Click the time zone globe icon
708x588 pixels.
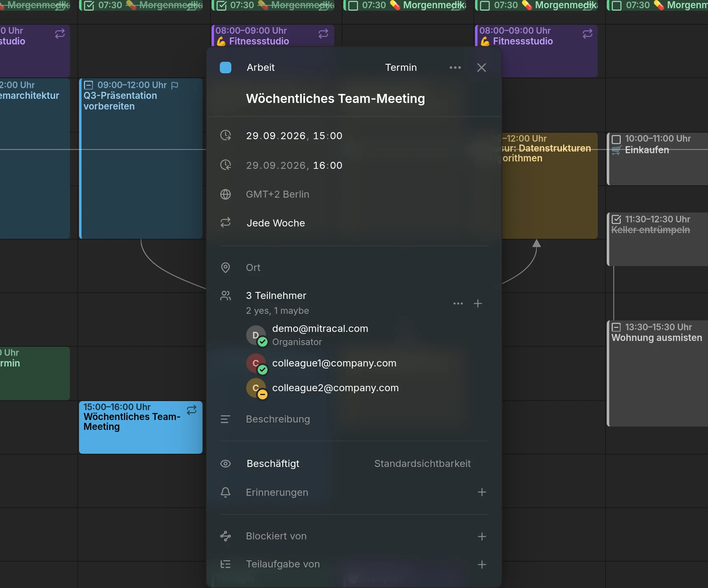[226, 194]
